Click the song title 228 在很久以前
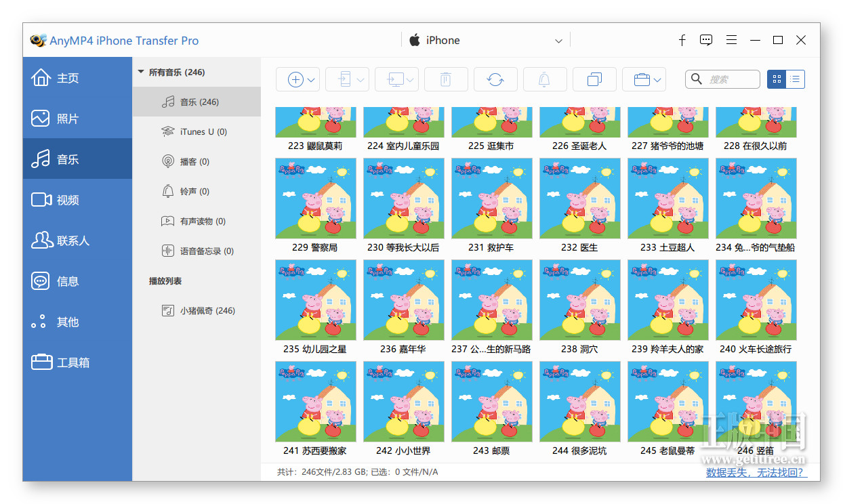Image resolution: width=843 pixels, height=504 pixels. [x=756, y=146]
